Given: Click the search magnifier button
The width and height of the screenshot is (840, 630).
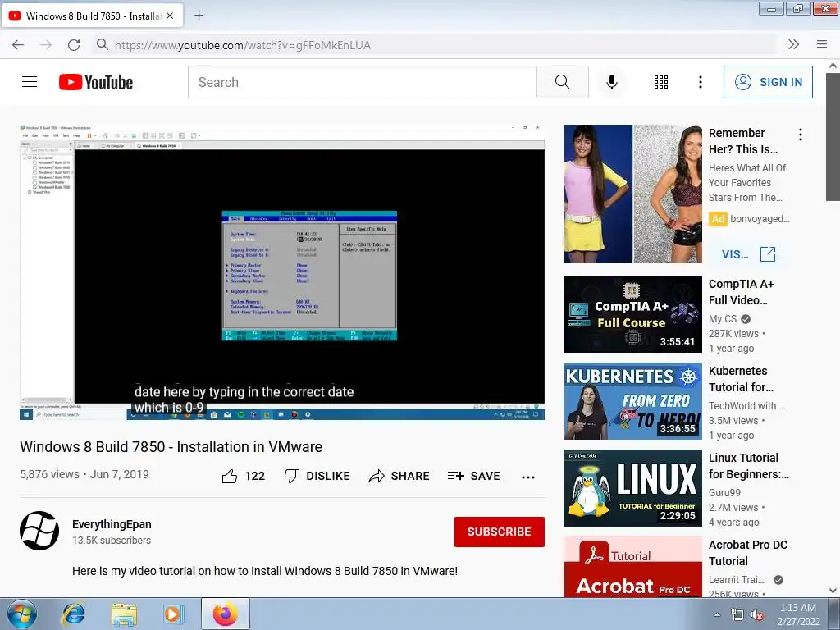Looking at the screenshot, I should click(x=563, y=82).
